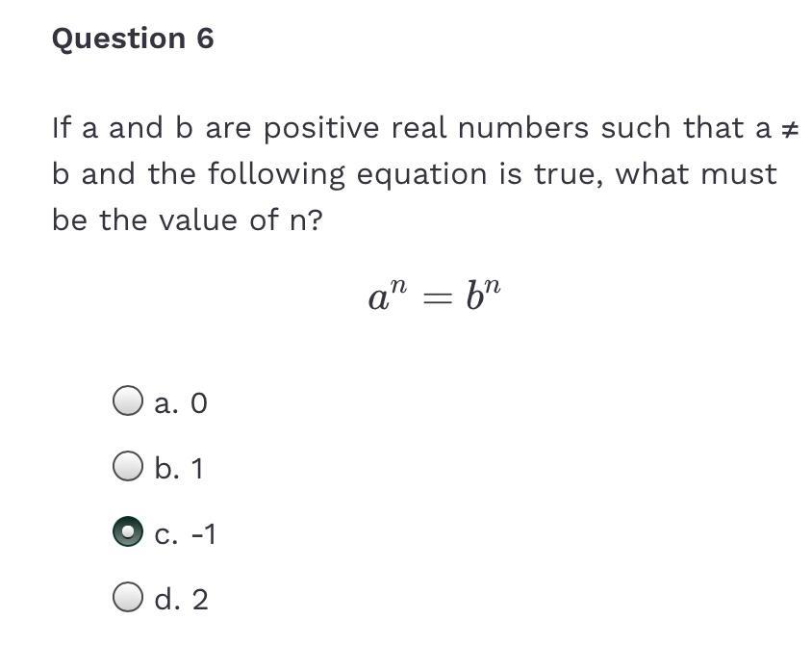Click the 'b. 1' answer label text

[179, 469]
